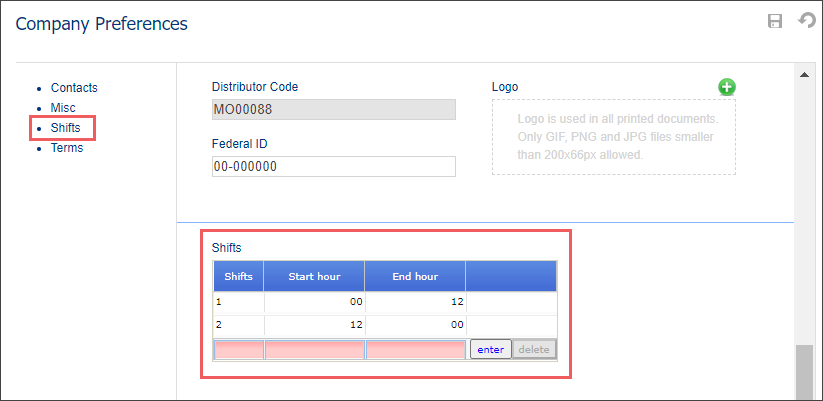
Task: Click the save floppy disk icon
Action: pos(775,21)
